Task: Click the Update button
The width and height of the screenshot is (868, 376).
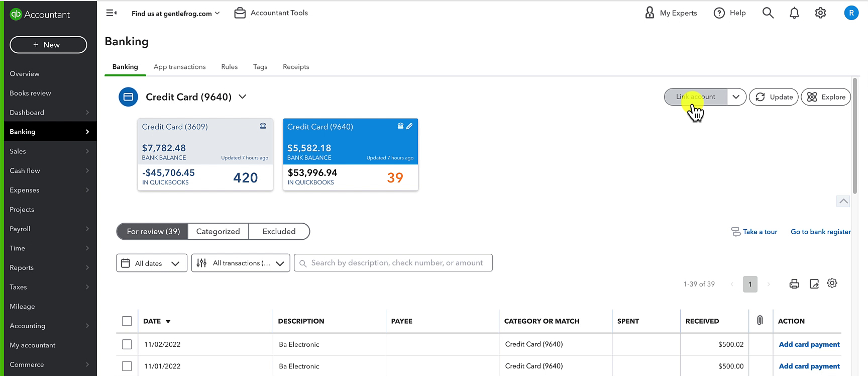Action: coord(774,97)
